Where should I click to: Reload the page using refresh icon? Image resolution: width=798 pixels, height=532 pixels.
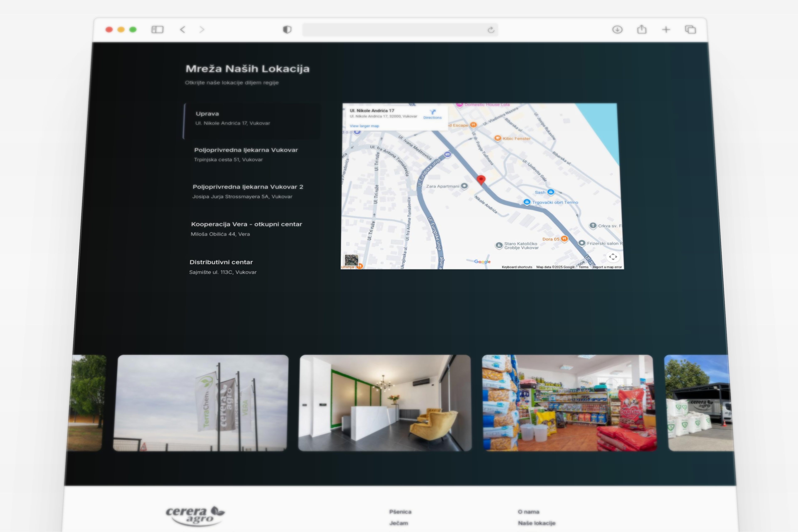491,30
